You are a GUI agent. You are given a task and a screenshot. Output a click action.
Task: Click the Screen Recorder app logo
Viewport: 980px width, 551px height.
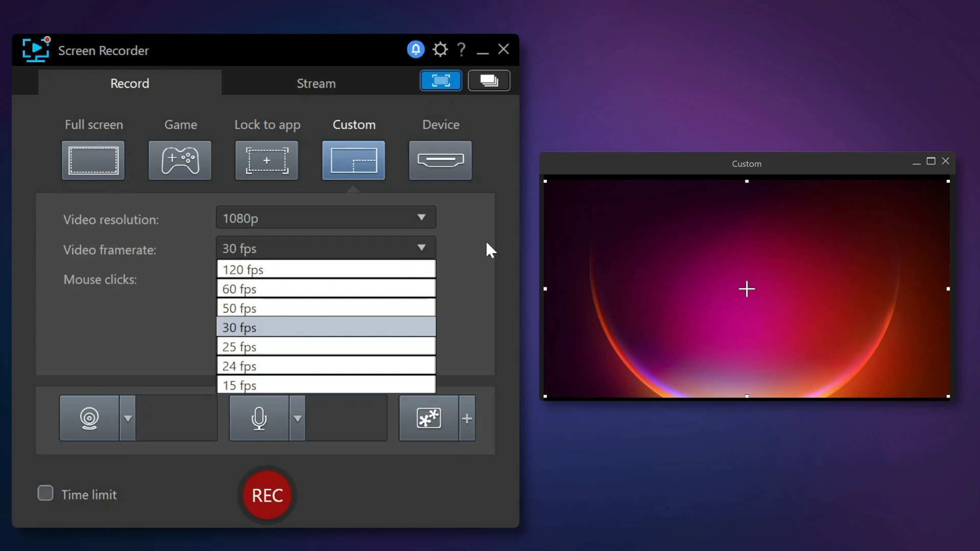(x=36, y=49)
